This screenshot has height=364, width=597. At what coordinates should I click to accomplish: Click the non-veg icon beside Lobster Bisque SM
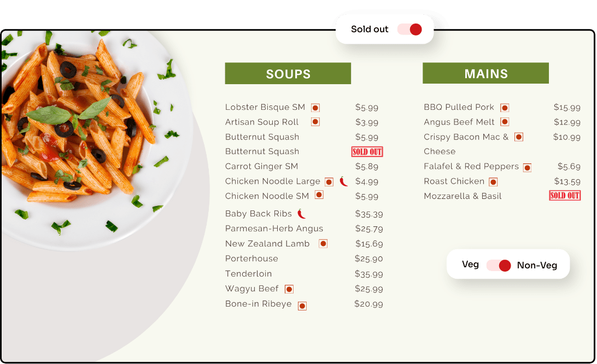pos(315,108)
